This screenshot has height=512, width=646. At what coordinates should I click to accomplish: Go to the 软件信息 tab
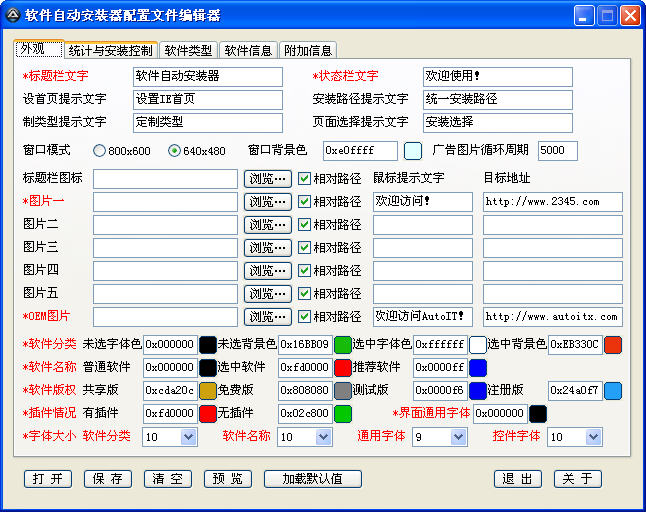248,51
